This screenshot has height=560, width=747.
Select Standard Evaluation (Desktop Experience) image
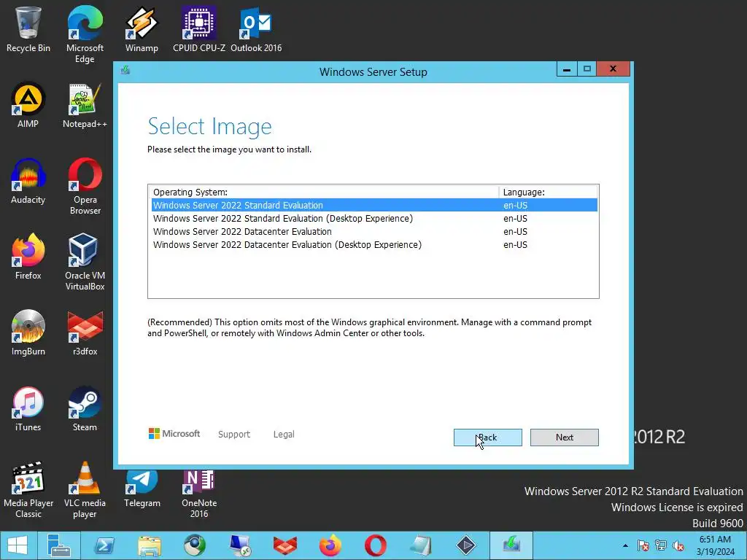[x=374, y=219]
